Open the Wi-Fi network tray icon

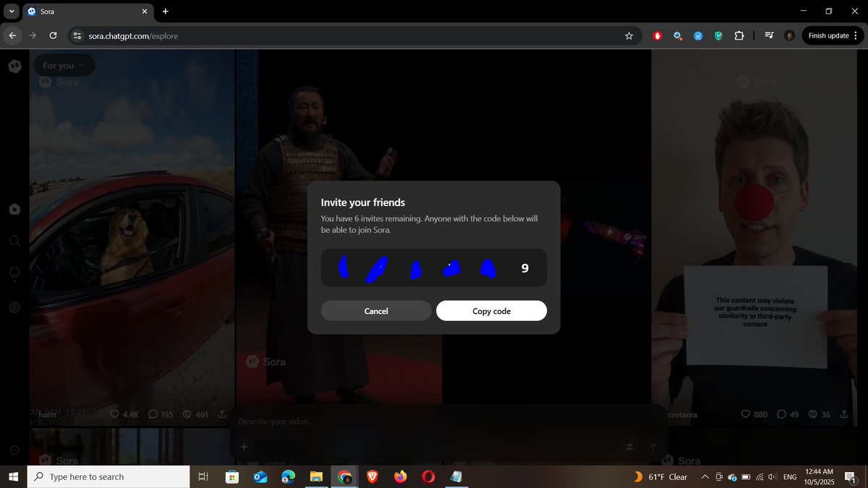759,476
